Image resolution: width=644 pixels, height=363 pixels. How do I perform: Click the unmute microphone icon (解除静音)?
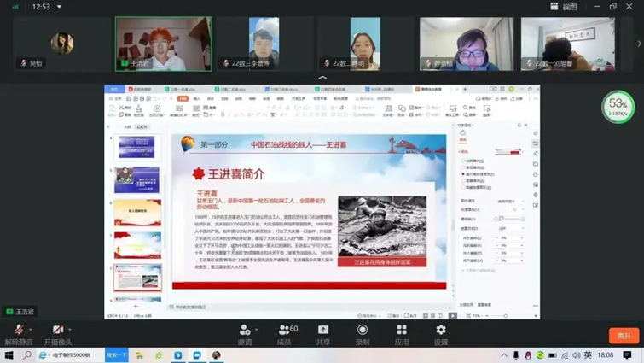pos(17,331)
